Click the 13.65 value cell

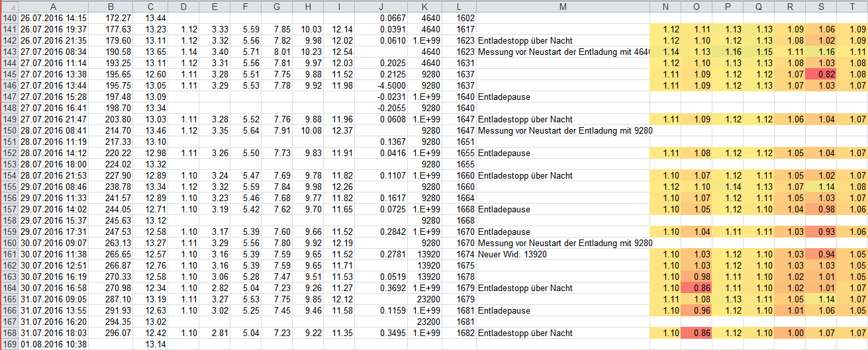pos(152,52)
